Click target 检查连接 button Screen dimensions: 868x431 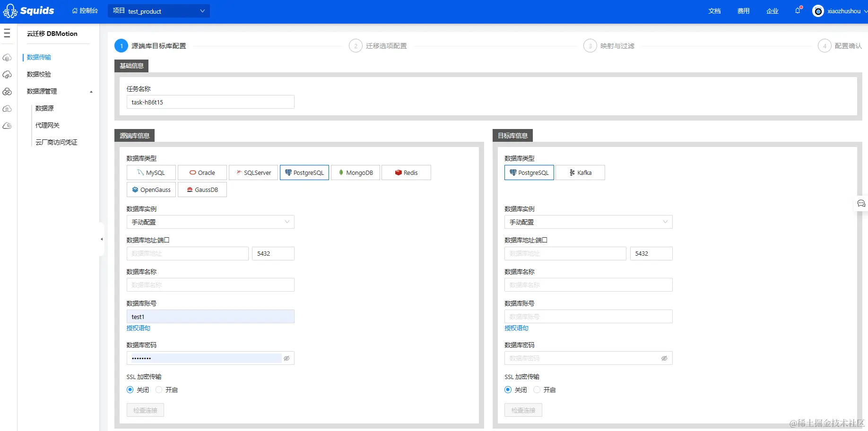click(x=523, y=410)
